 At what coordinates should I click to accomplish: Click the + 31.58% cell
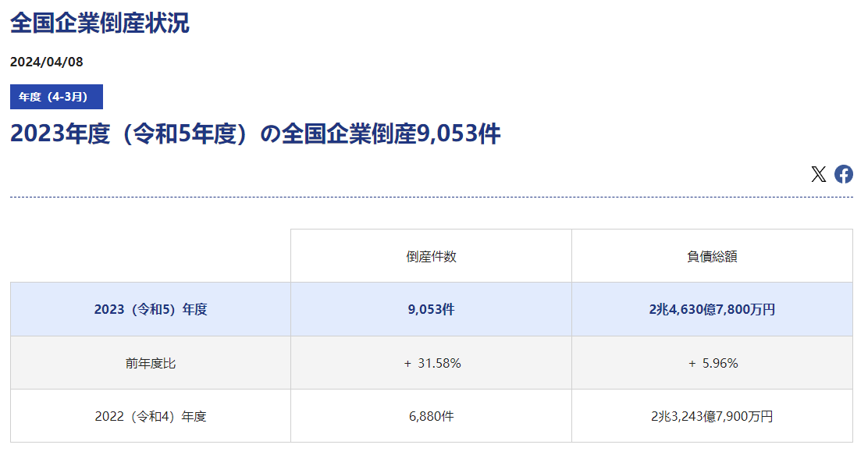click(431, 363)
